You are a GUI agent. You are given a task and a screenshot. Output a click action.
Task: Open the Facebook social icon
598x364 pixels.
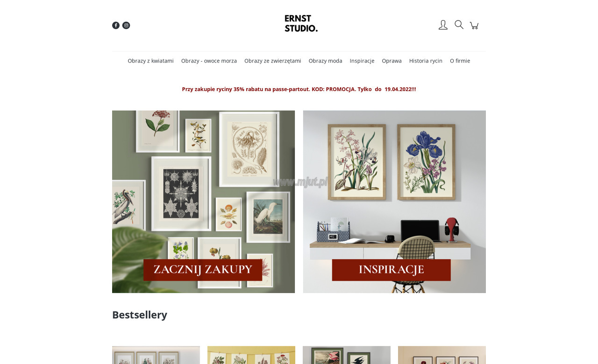(116, 25)
